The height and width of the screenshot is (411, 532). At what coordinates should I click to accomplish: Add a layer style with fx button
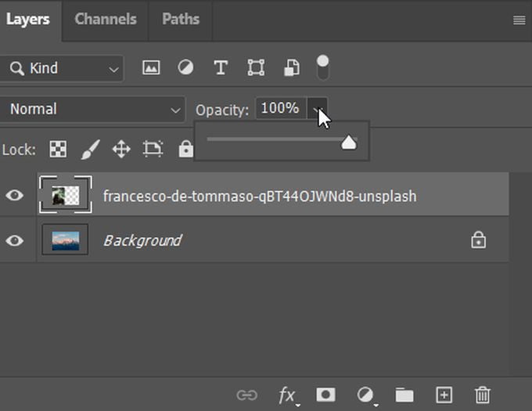287,395
